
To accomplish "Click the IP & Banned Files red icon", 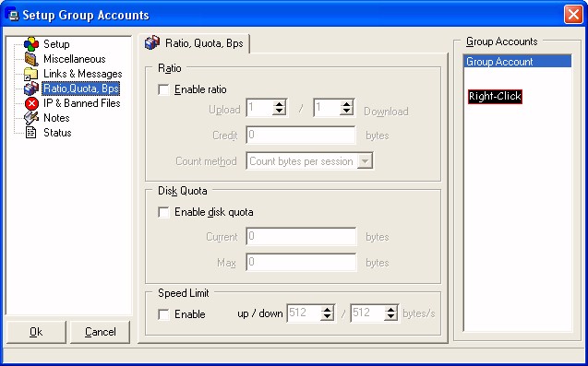I will click(31, 103).
